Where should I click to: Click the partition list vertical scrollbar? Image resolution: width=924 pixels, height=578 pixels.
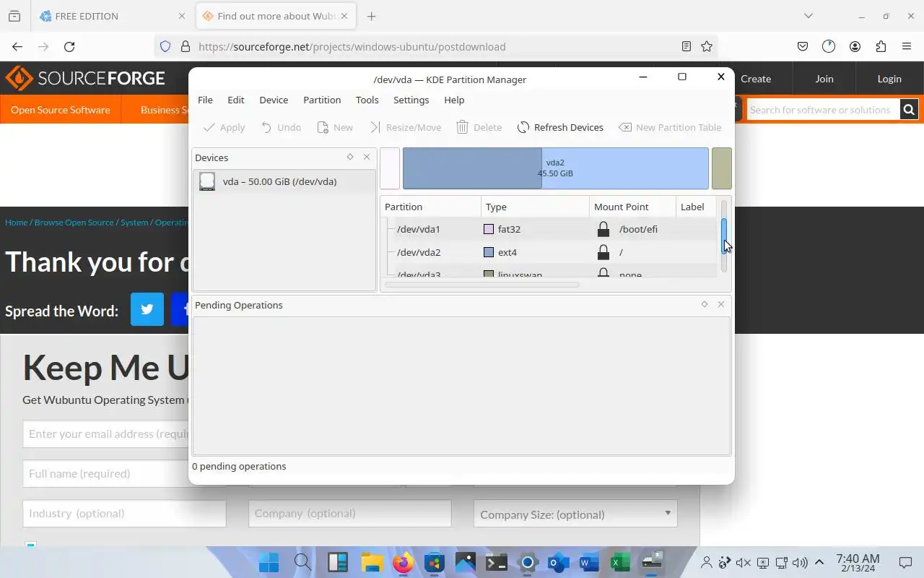tap(724, 236)
